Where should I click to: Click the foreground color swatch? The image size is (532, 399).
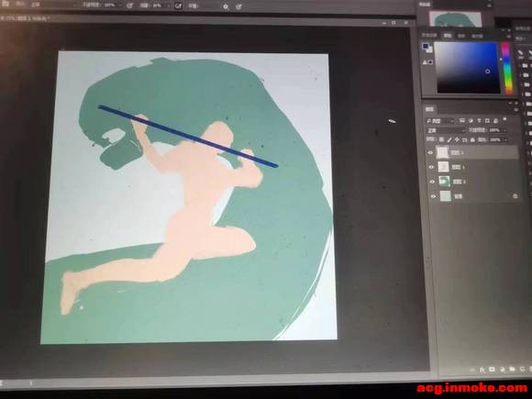425,46
